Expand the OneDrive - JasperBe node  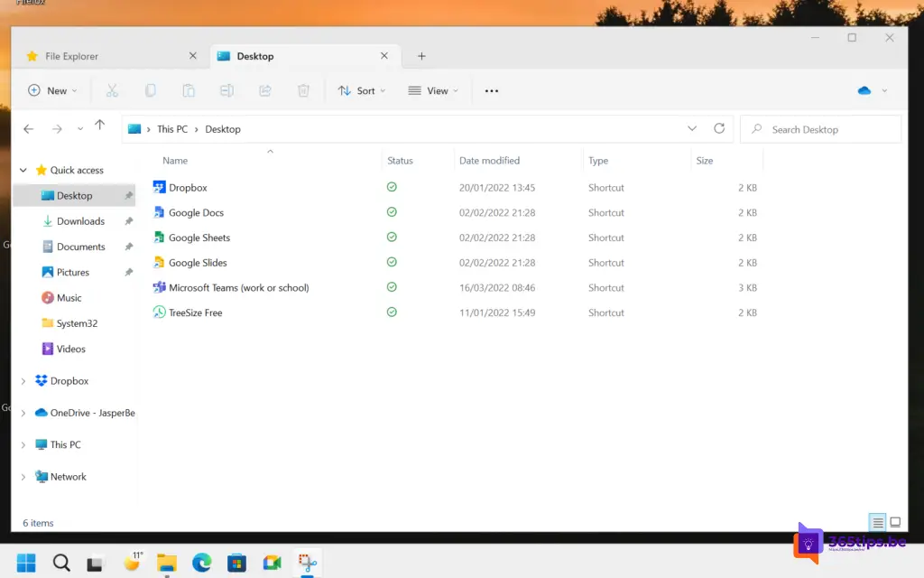23,413
